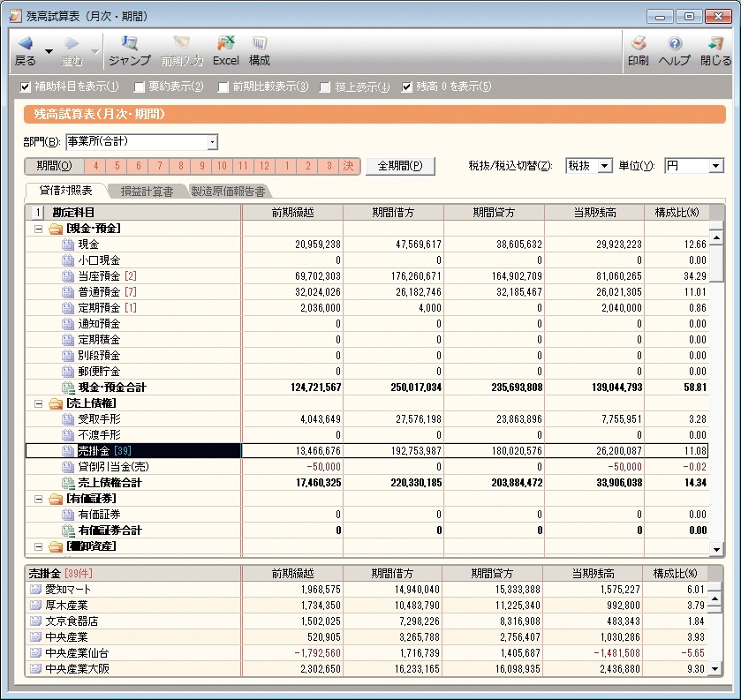Click the level 1 button beside 勘定科目
The image size is (741, 700).
(x=38, y=213)
